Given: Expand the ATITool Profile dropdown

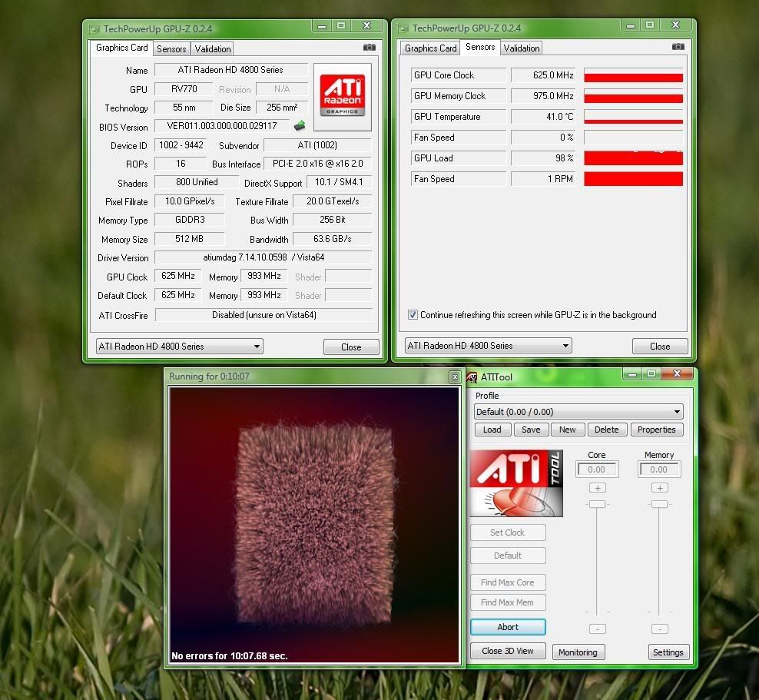Looking at the screenshot, I should (x=578, y=412).
